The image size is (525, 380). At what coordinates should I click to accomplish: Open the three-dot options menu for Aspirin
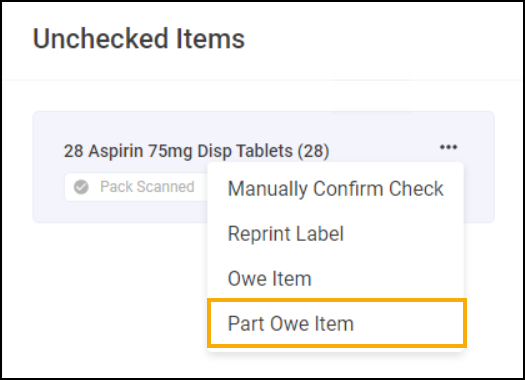448,147
